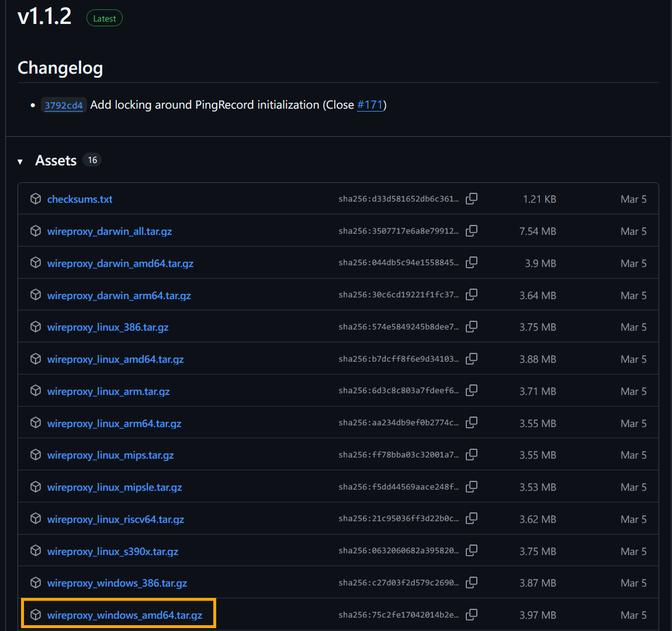
Task: Click package icon beside wireproxy_linux_386.tar.gz
Action: pyautogui.click(x=36, y=327)
